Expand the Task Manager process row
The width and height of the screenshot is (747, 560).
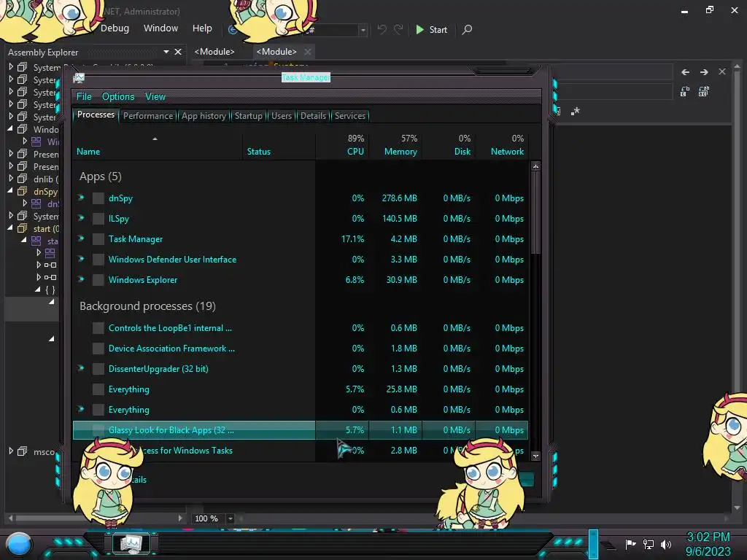point(81,238)
